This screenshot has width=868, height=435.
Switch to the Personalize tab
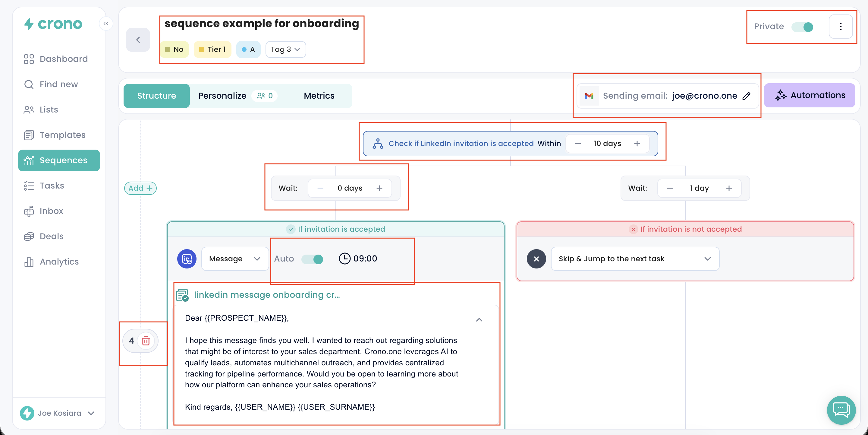(222, 96)
